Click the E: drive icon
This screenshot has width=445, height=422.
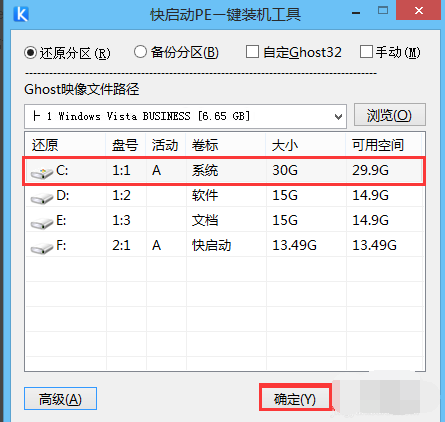[42, 223]
